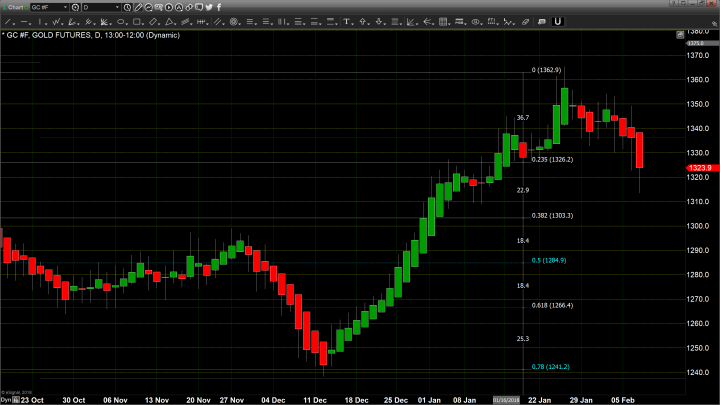Click the play replay button
This screenshot has width=720, height=405.
[169, 7]
